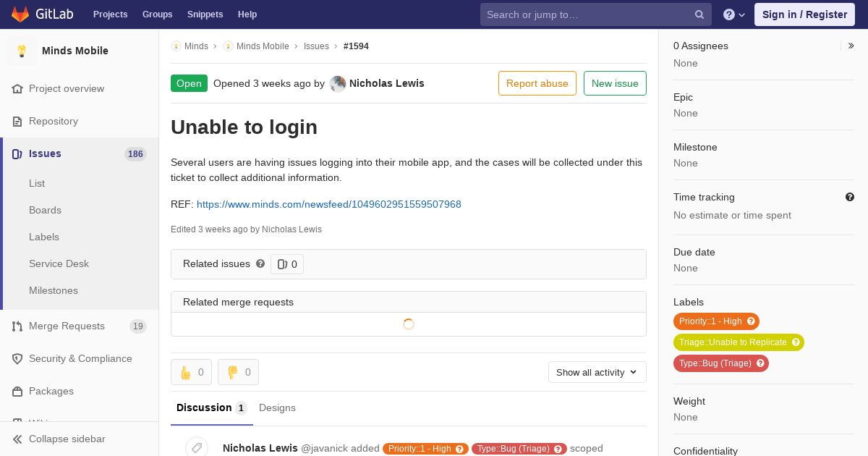Select the issues List sub-item
Image resolution: width=868 pixels, height=456 pixels.
click(37, 183)
